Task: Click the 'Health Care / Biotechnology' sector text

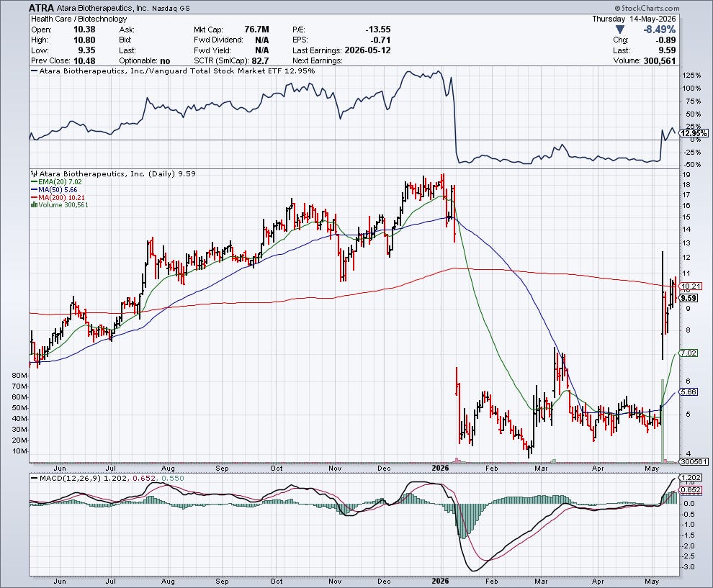Action: click(x=79, y=19)
